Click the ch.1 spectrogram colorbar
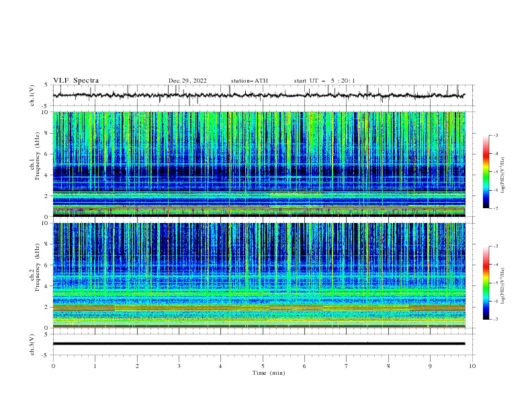Image resolution: width=532 pixels, height=411 pixels. tap(486, 171)
